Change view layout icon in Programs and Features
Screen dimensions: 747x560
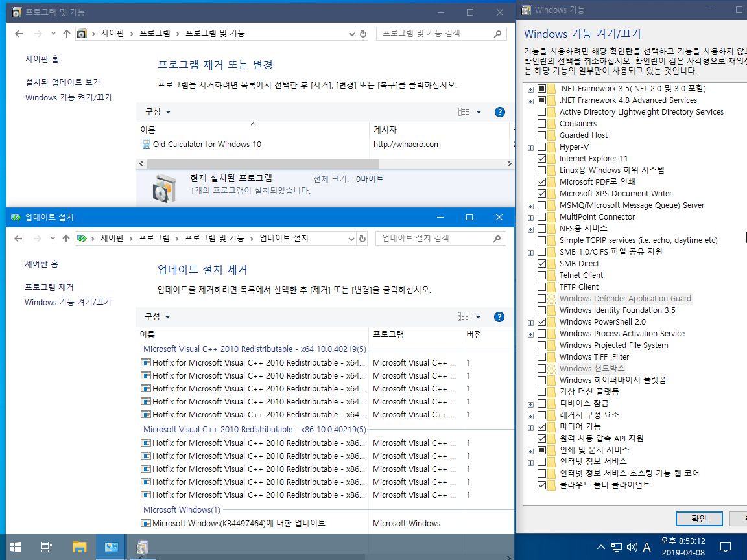(x=464, y=112)
